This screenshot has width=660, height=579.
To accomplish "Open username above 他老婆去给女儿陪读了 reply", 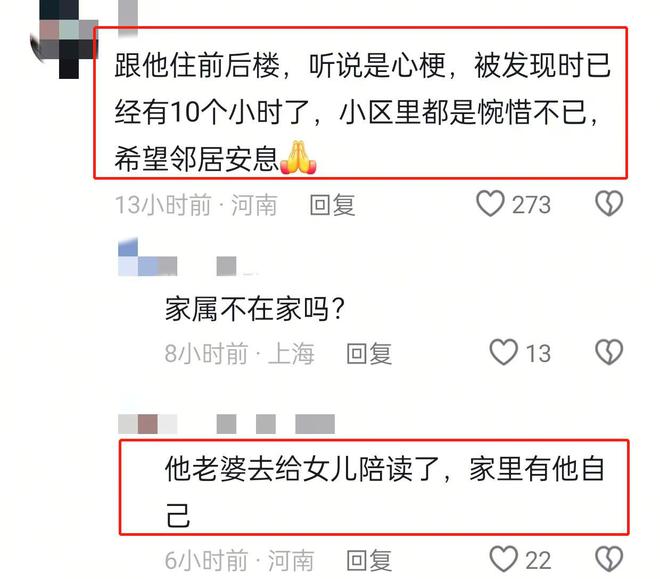I will pyautogui.click(x=226, y=424).
